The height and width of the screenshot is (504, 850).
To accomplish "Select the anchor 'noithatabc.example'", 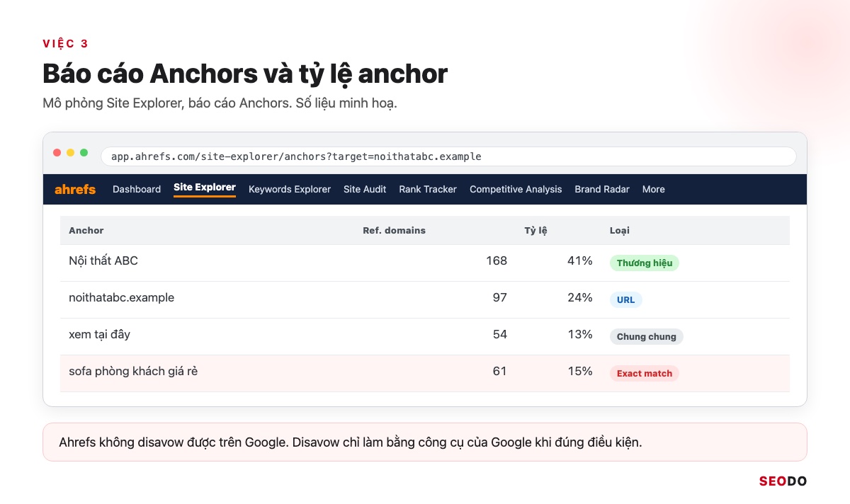I will (x=121, y=297).
